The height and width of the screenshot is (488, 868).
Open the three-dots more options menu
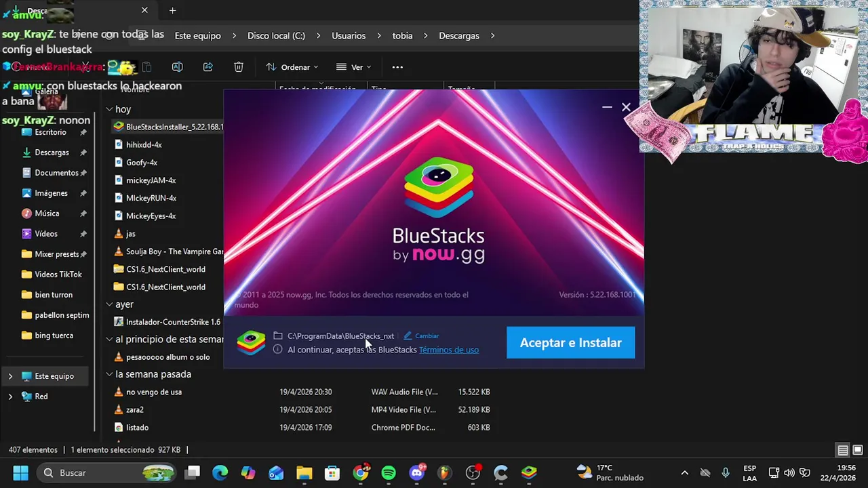397,67
